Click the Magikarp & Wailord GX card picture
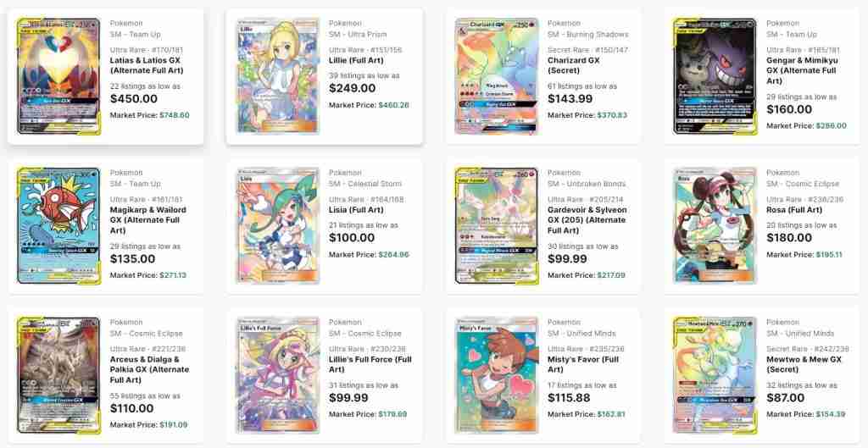The width and height of the screenshot is (868, 448). click(58, 225)
